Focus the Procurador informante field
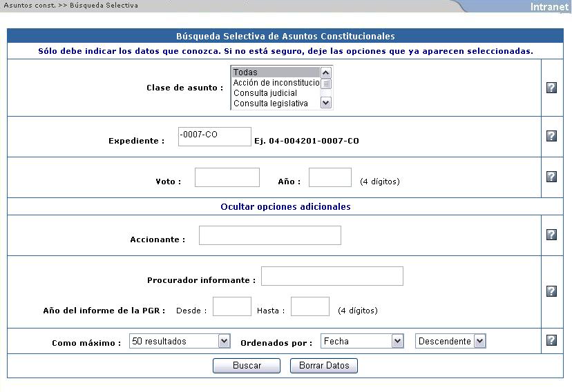The width and height of the screenshot is (572, 392). (332, 276)
